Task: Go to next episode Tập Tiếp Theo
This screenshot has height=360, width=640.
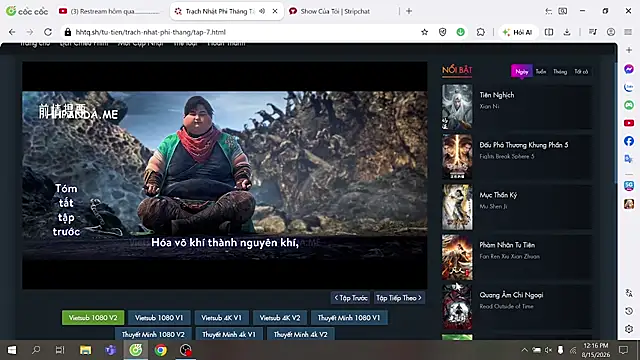Action: point(399,298)
